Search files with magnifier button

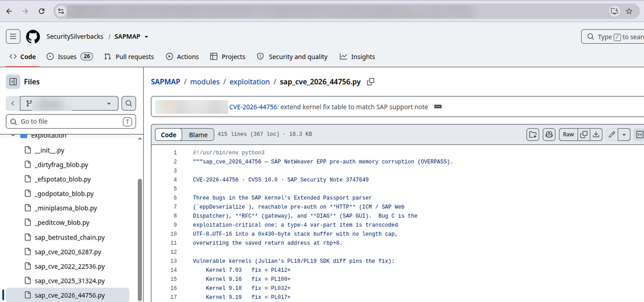[x=129, y=103]
